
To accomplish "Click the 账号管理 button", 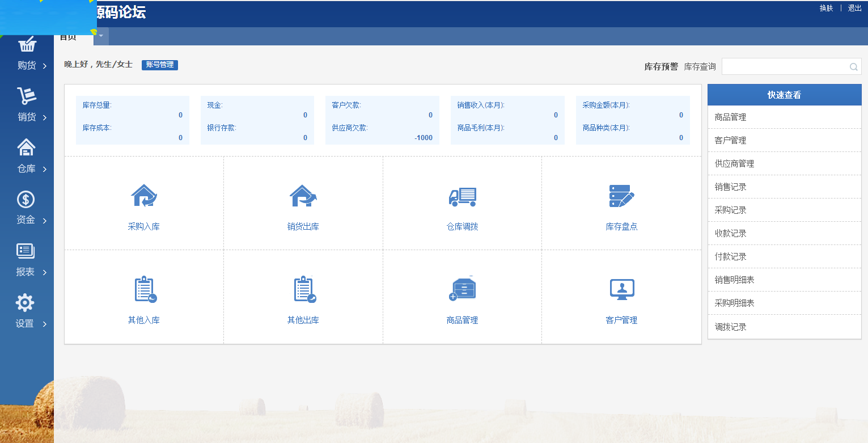I will coord(159,65).
